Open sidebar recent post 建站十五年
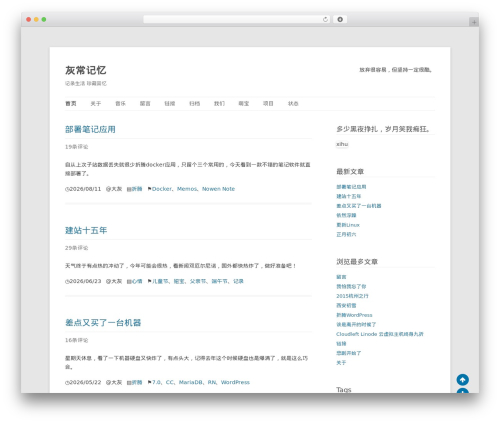This screenshot has height=423, width=500. coord(349,196)
